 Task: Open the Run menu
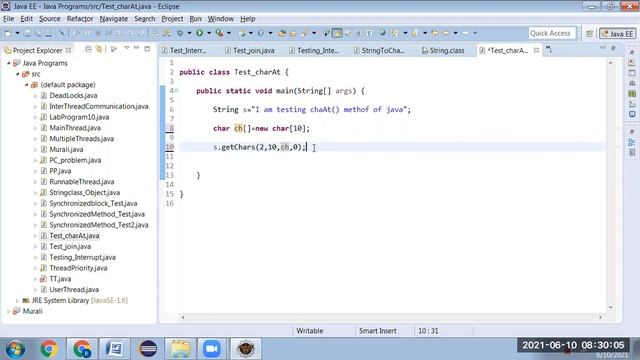pyautogui.click(x=195, y=19)
